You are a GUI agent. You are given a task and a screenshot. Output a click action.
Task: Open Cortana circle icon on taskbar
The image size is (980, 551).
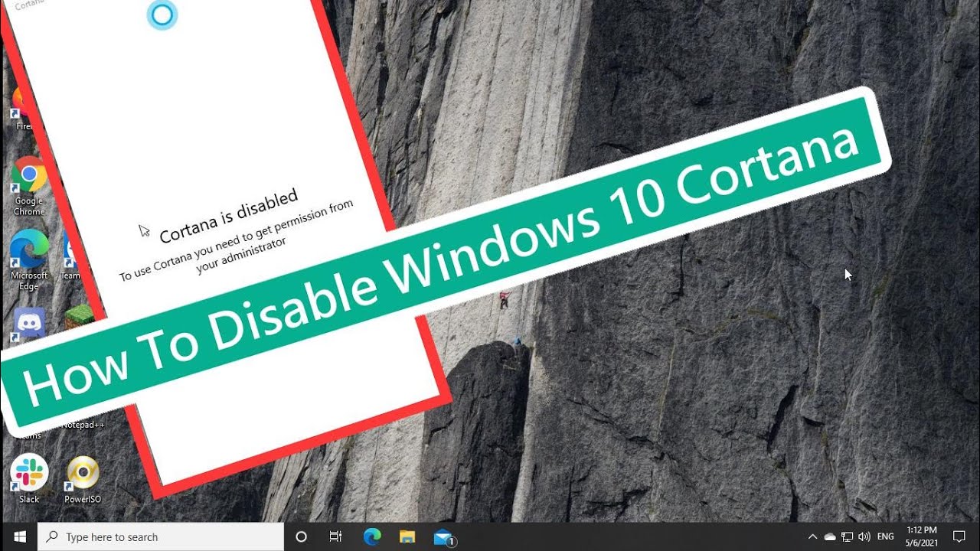[301, 537]
